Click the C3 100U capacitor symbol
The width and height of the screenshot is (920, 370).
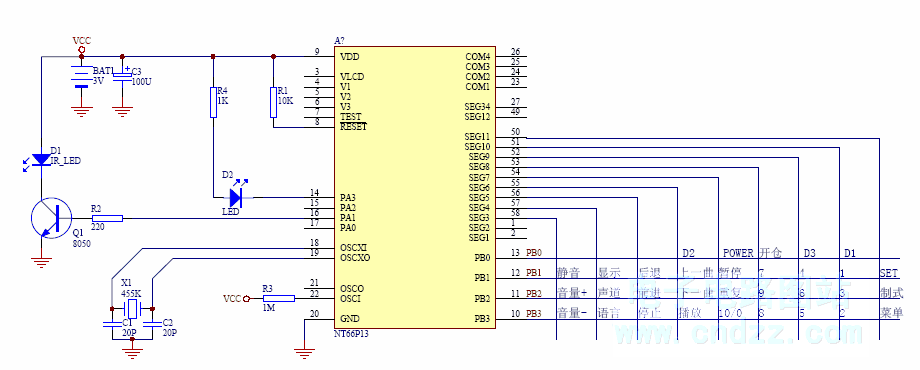coord(122,77)
